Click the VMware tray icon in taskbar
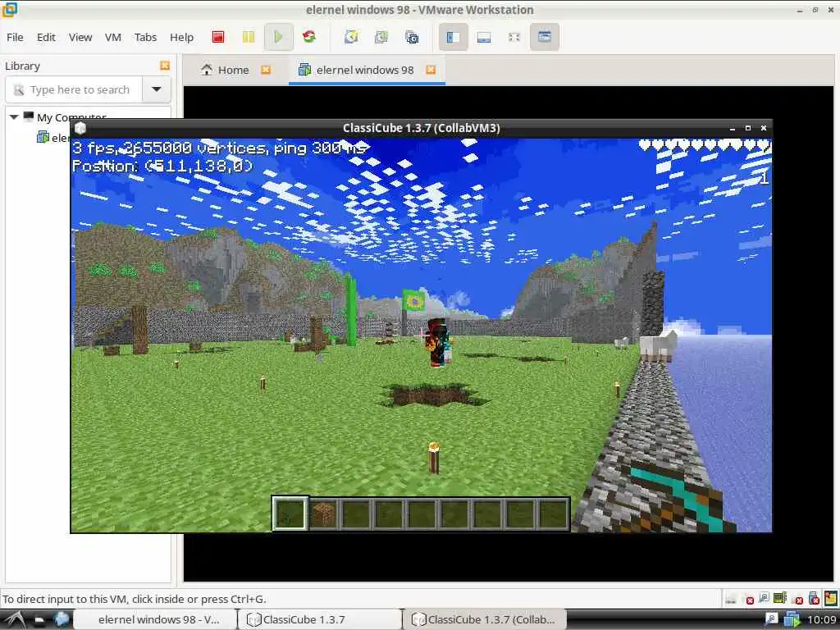The width and height of the screenshot is (840, 630). pyautogui.click(x=792, y=620)
